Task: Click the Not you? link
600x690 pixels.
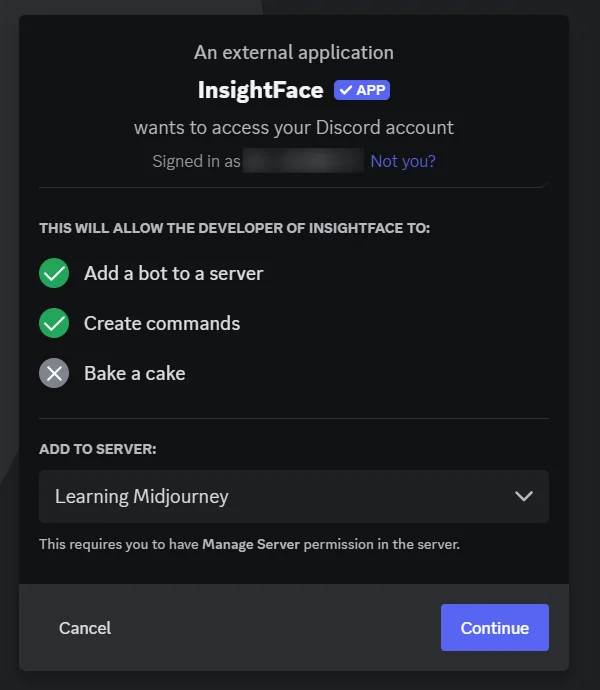Action: 403,161
